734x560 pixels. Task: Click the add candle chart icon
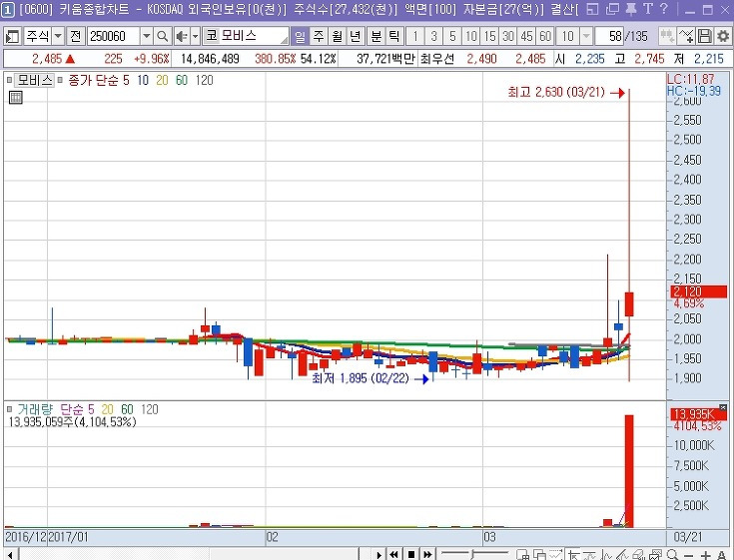coord(667,36)
